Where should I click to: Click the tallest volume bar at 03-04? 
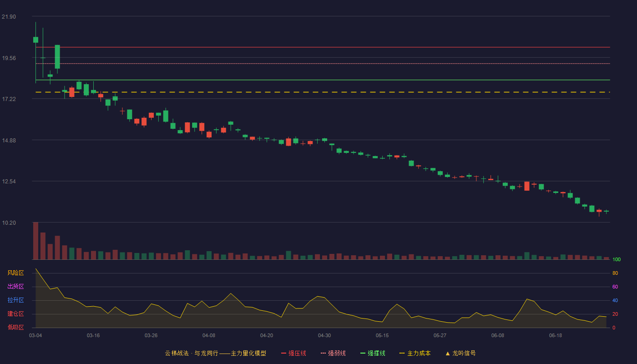coord(35,241)
